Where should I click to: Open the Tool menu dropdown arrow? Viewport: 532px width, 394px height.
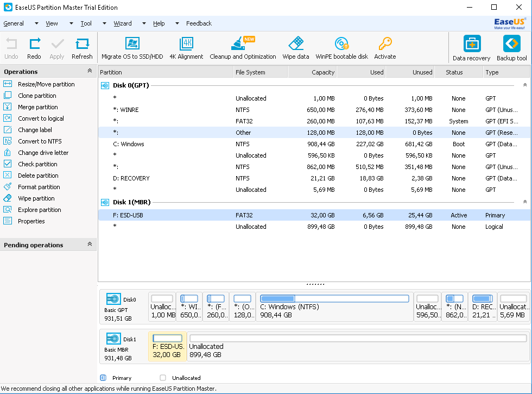(104, 23)
